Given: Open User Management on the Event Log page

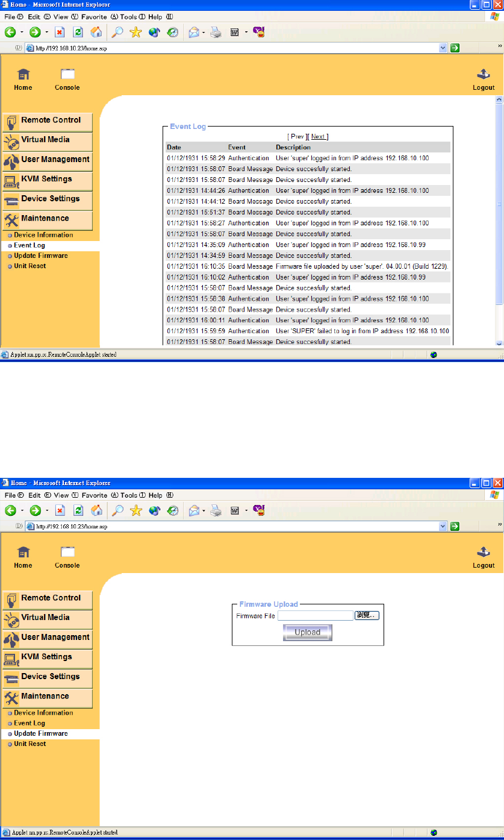Looking at the screenshot, I should [48, 161].
